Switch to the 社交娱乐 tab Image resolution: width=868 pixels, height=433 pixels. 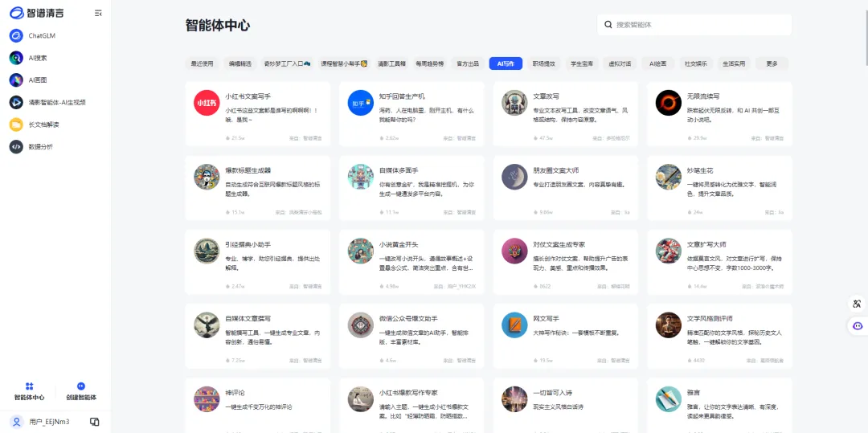(696, 63)
